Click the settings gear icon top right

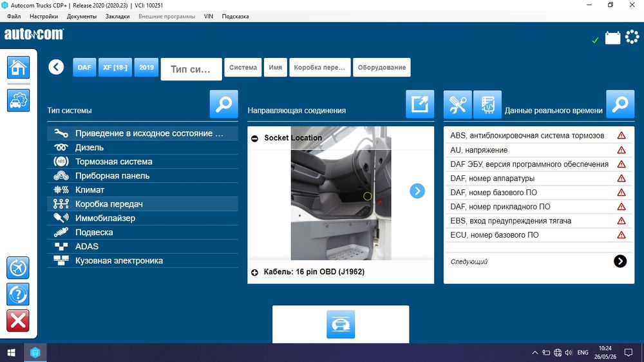[x=632, y=37]
